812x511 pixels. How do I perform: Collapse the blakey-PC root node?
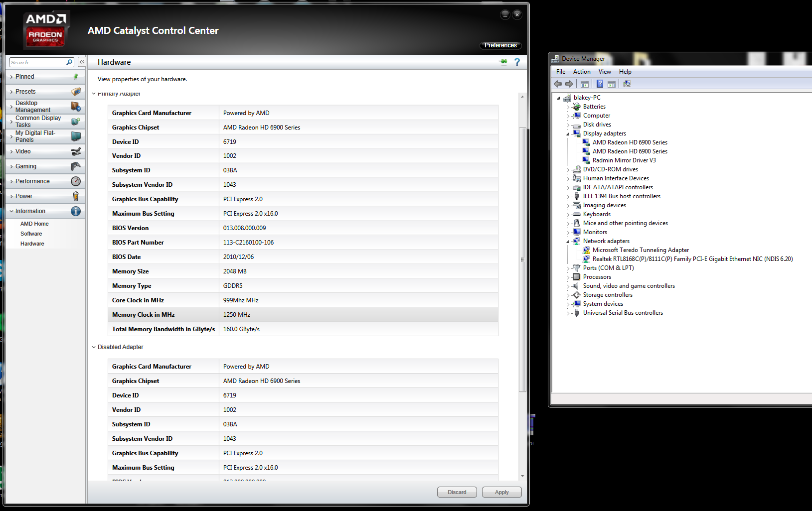[x=558, y=98]
